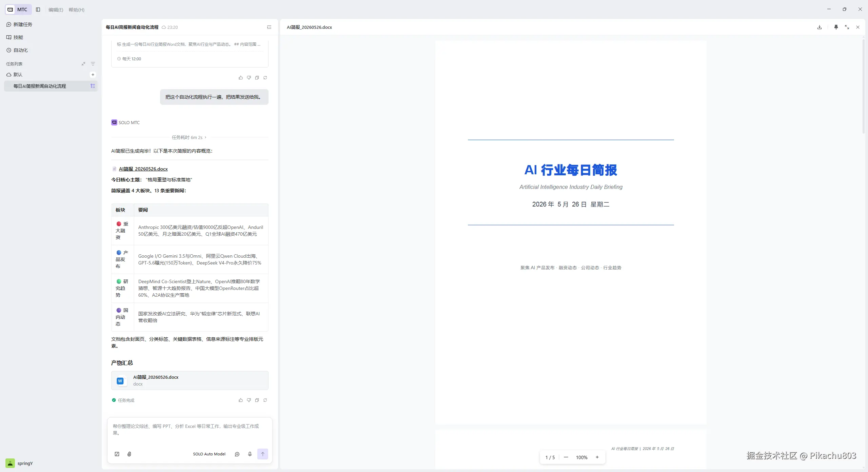Collapse the chat panel via the header icon
The width and height of the screenshot is (868, 472).
(x=269, y=27)
